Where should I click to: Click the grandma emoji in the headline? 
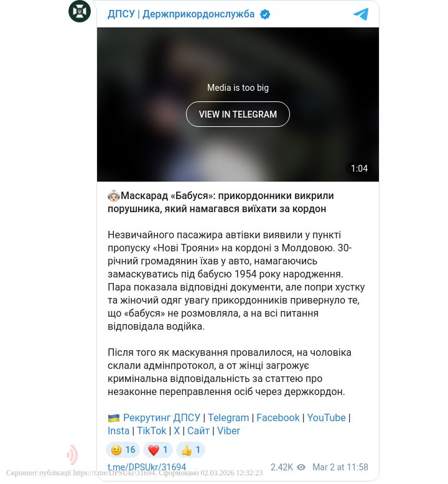click(x=114, y=196)
